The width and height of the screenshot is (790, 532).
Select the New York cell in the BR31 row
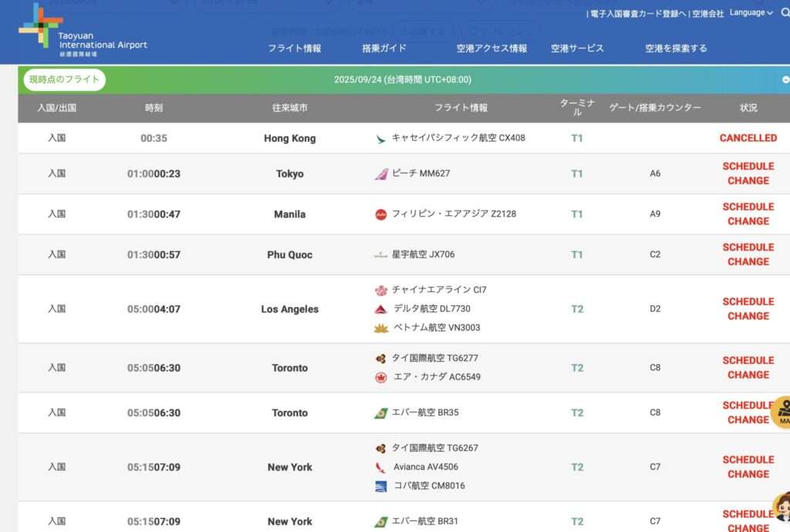coord(290,521)
